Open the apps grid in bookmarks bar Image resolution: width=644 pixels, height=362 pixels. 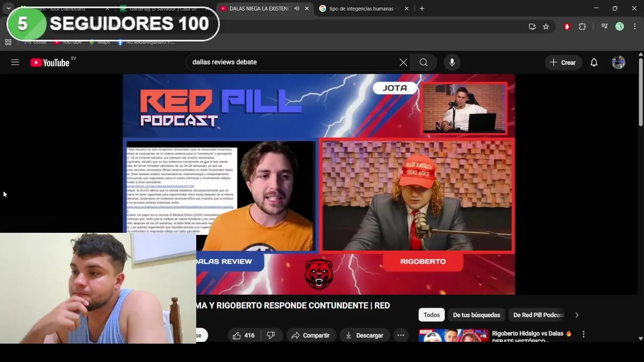pos(8,42)
